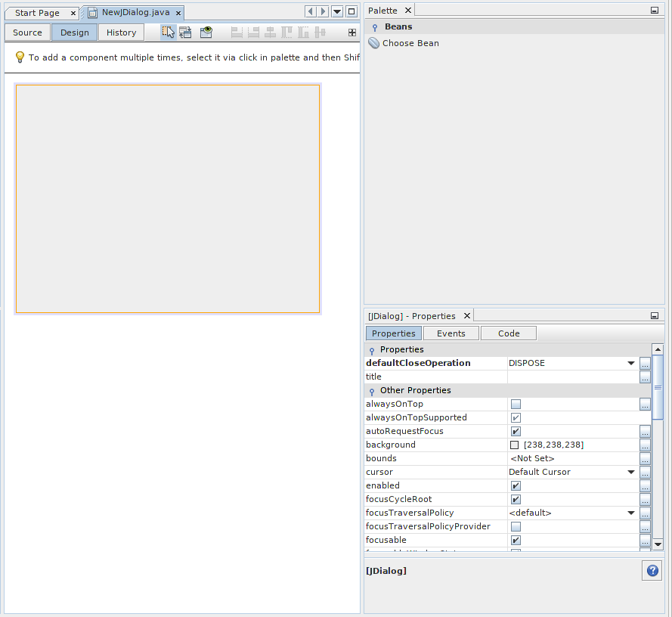The image size is (672, 617).
Task: Toggle the alwaysOnTop checkbox
Action: click(x=516, y=404)
